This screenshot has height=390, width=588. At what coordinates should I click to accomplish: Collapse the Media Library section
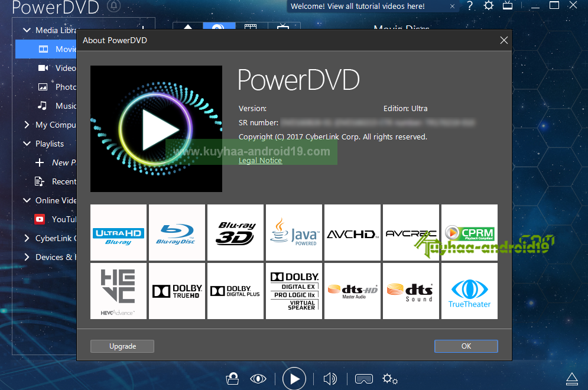(x=27, y=30)
